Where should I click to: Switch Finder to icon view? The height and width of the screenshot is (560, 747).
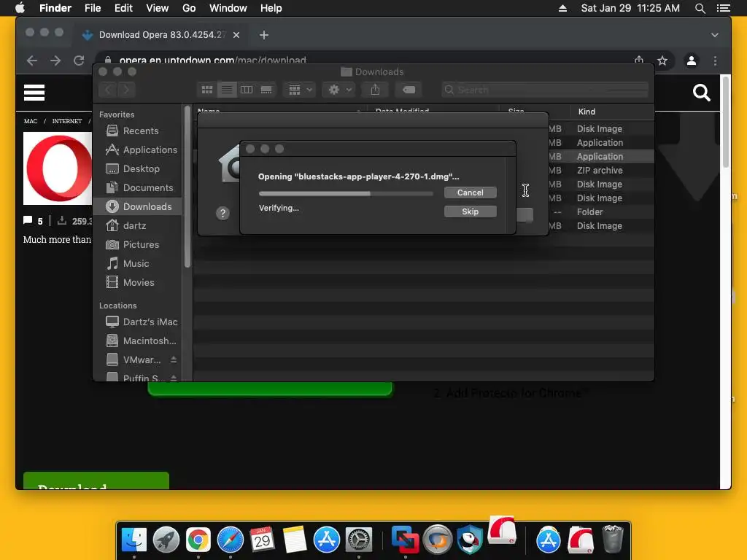point(206,90)
